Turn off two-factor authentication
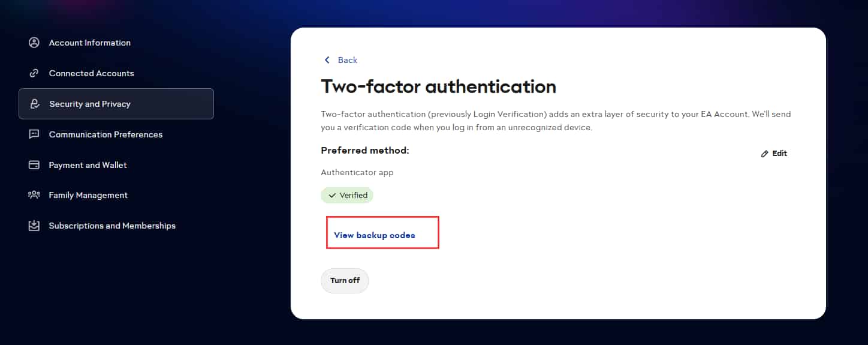The image size is (868, 345). 345,281
